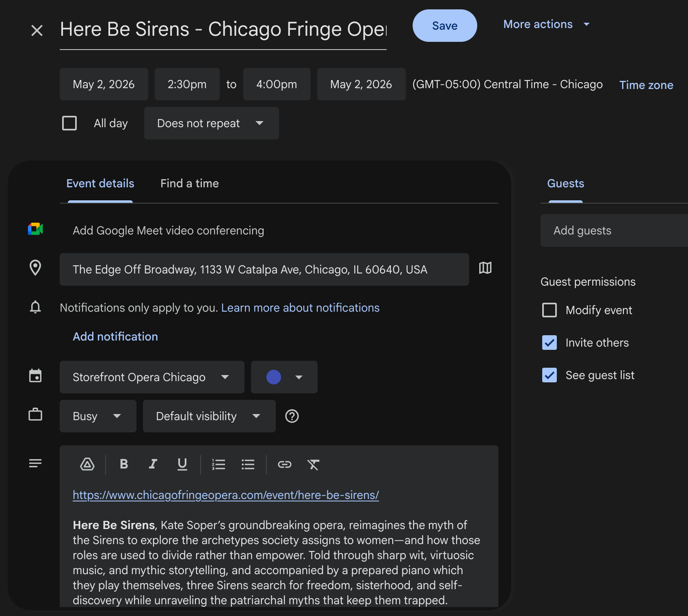Click the location pin icon
Screen dimensions: 688x616
coord(35,268)
